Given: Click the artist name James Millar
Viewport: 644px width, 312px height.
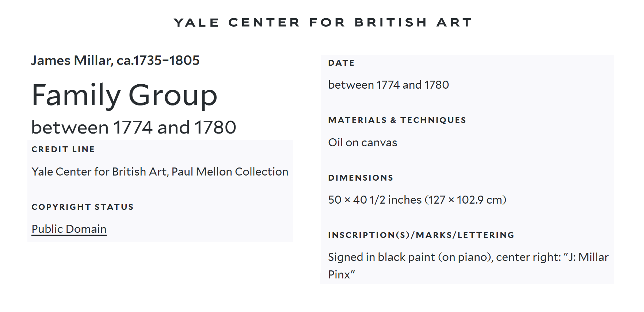Looking at the screenshot, I should pos(71,61).
